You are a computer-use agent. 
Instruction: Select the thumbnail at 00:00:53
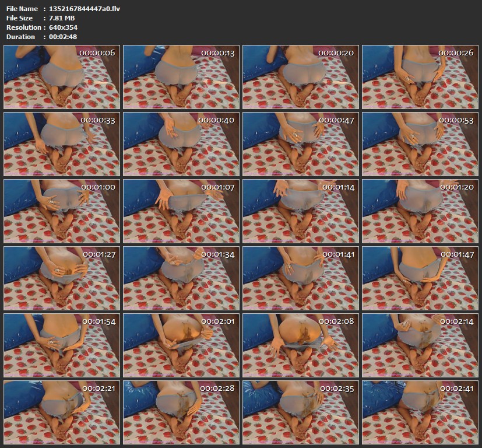click(x=420, y=143)
